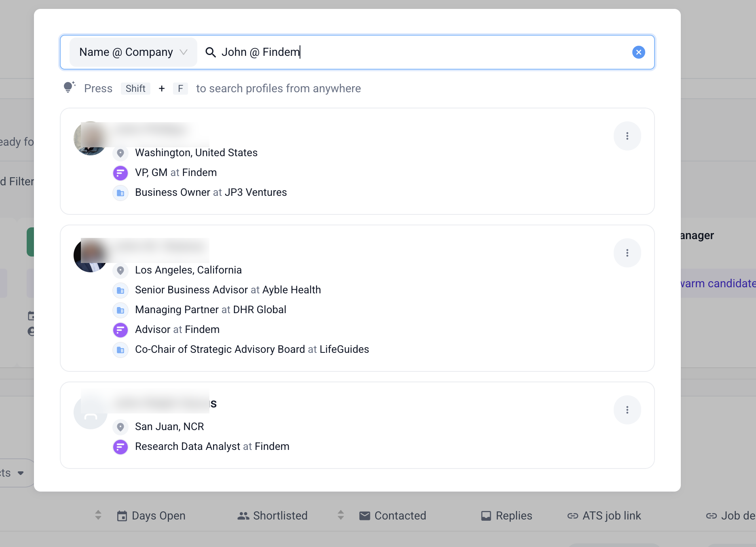756x547 pixels.
Task: Open more options for the Research Data Analyst profile
Action: pos(627,410)
